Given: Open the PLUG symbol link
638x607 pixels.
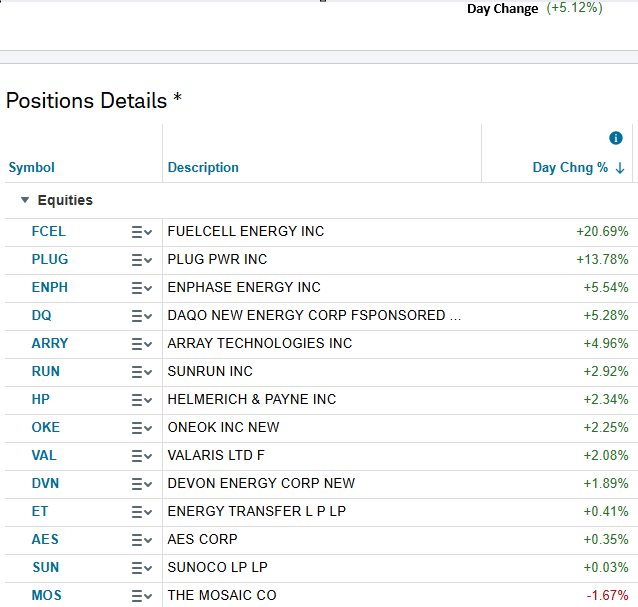Looking at the screenshot, I should (50, 259).
